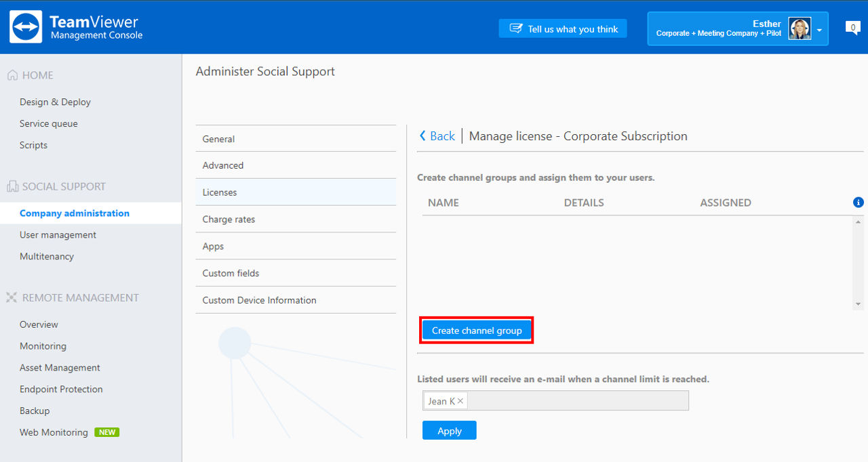Select Custom Device Information tab
Screen dimensions: 868x462
296,300
